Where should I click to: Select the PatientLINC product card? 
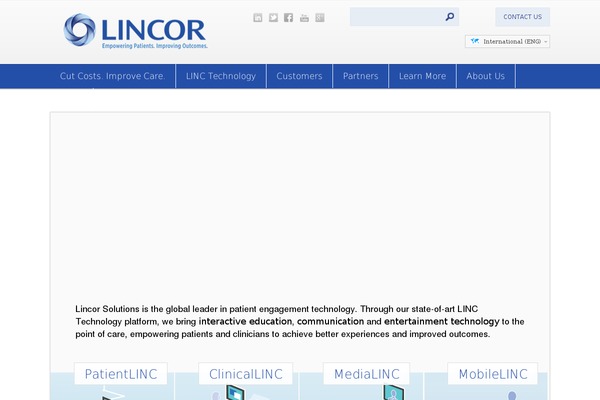121,374
